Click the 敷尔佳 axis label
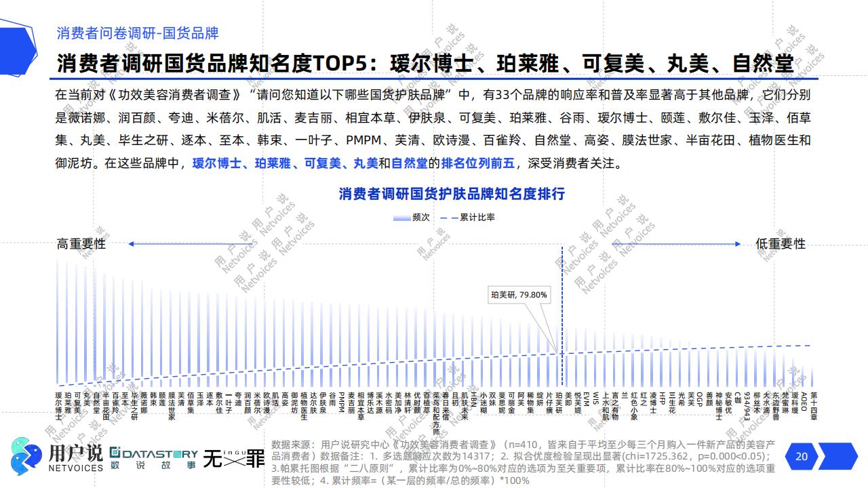This screenshot has width=868, height=488. tap(219, 403)
